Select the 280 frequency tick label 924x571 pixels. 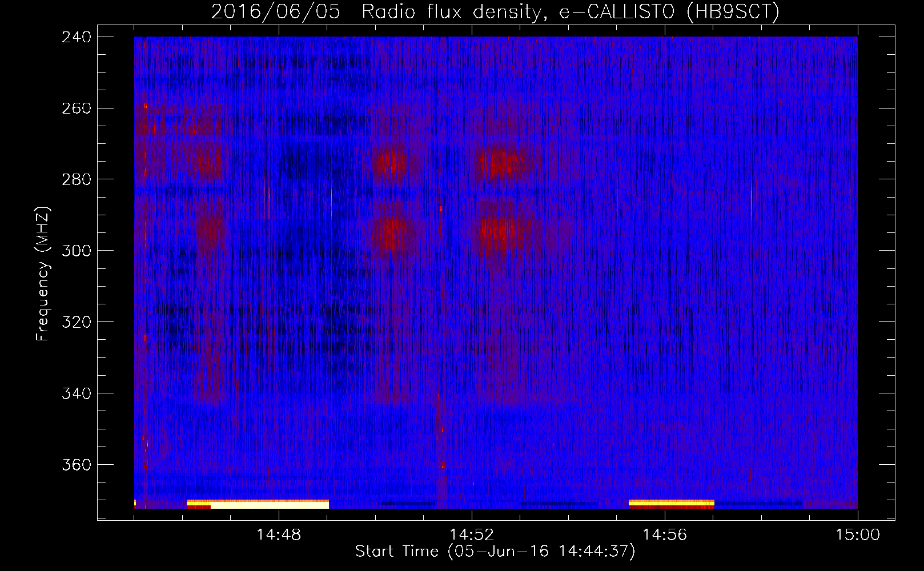click(77, 180)
